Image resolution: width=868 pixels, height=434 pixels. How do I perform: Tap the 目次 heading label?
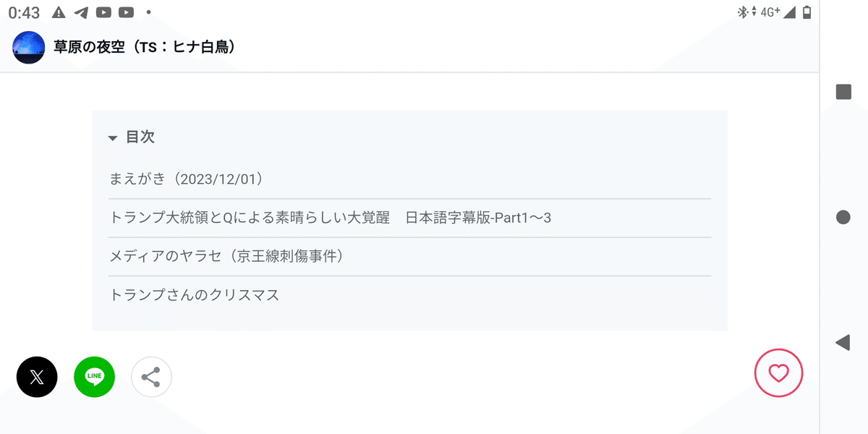tap(140, 137)
